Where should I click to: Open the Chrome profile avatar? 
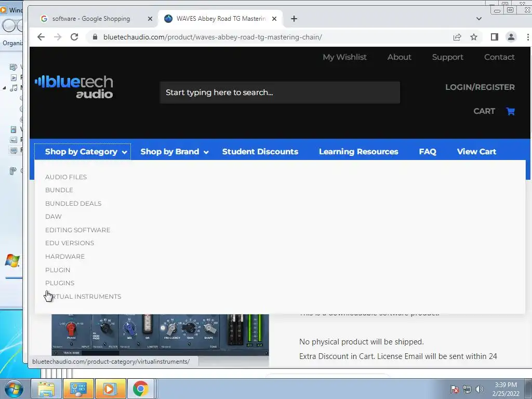(511, 37)
